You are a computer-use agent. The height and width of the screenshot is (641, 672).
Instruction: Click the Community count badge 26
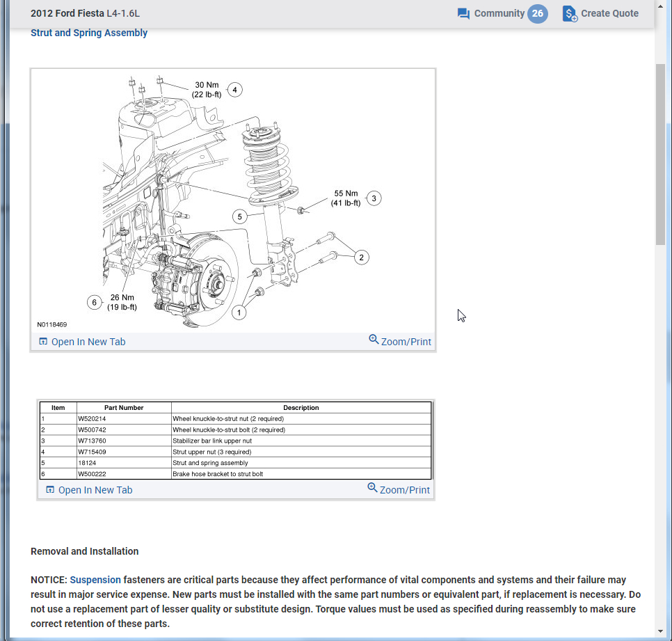coord(538,14)
